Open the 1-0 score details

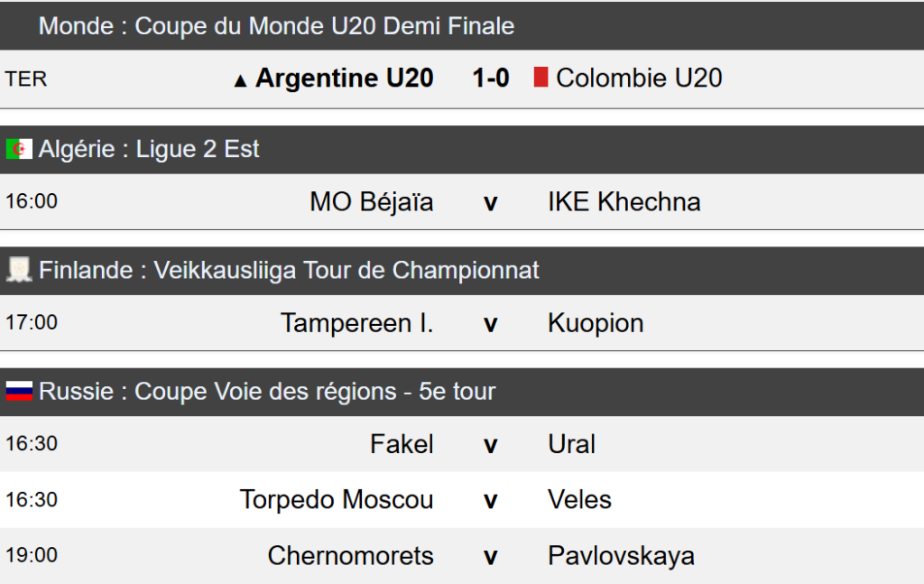pyautogui.click(x=491, y=79)
